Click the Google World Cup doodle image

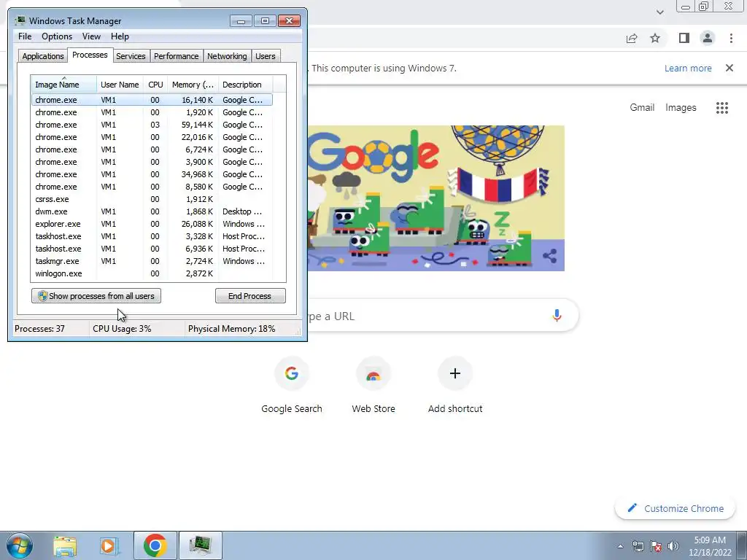click(x=436, y=198)
